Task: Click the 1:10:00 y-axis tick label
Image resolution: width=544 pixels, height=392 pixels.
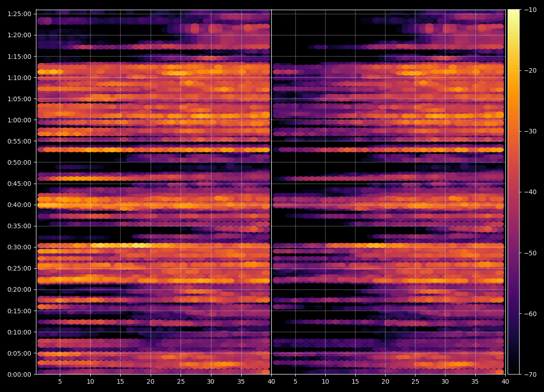Action: pos(19,78)
